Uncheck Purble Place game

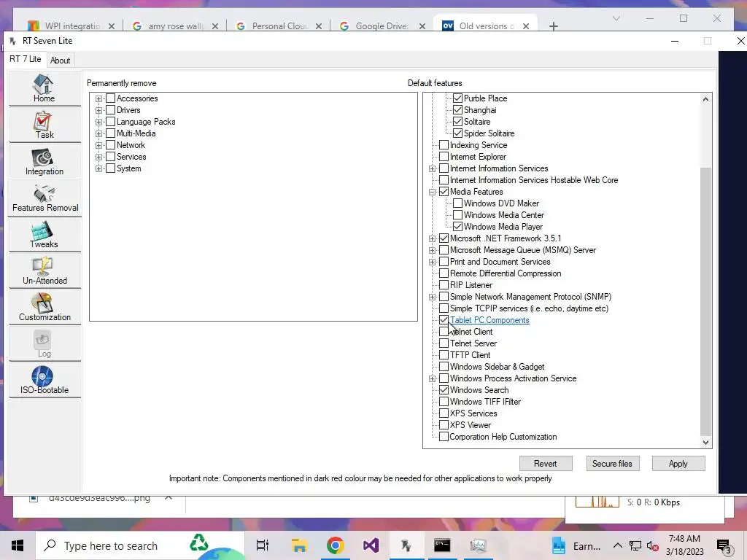point(458,98)
